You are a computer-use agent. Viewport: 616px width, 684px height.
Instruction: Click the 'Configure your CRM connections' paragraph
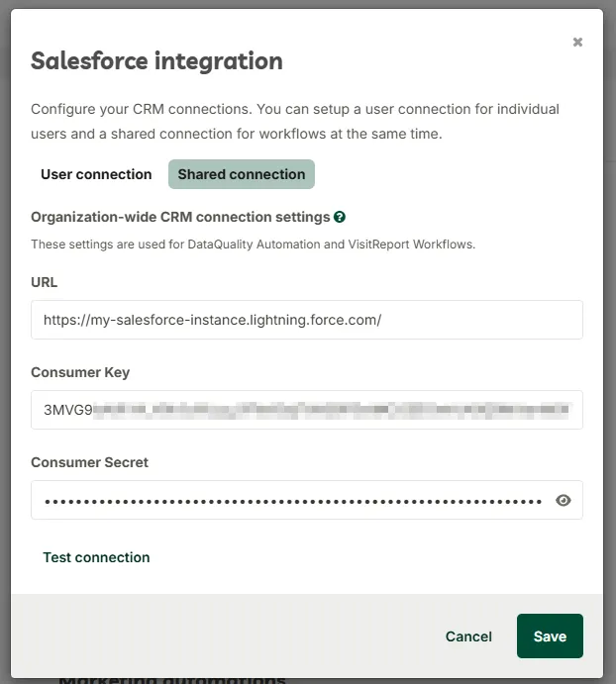(x=295, y=122)
